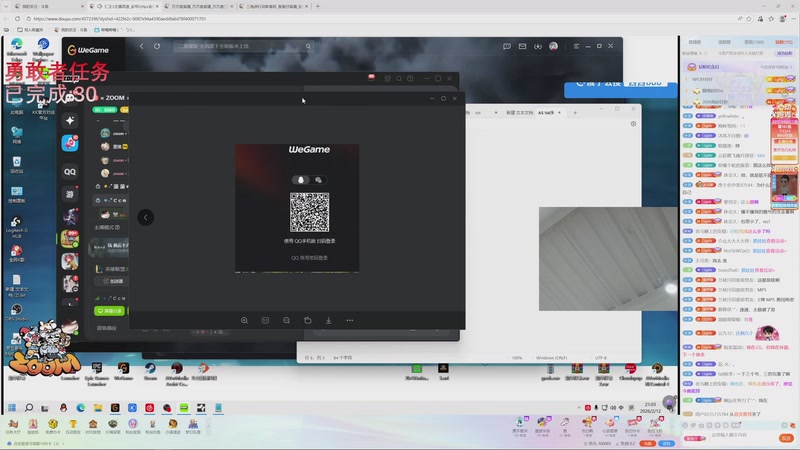Image resolution: width=800 pixels, height=450 pixels.
Task: Click the orange send button in chat
Action: pos(786,438)
